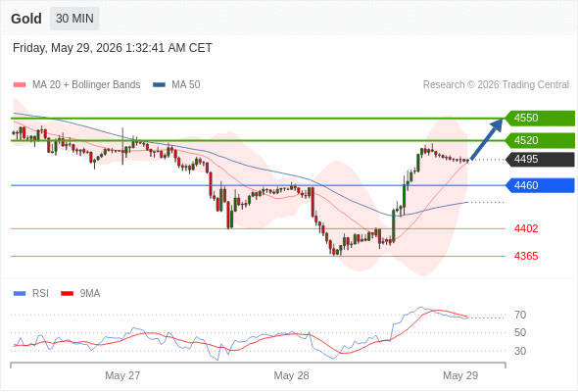Viewport: 578px width, 392px height.
Task: Click the RSI 30 level label
Action: coord(520,351)
